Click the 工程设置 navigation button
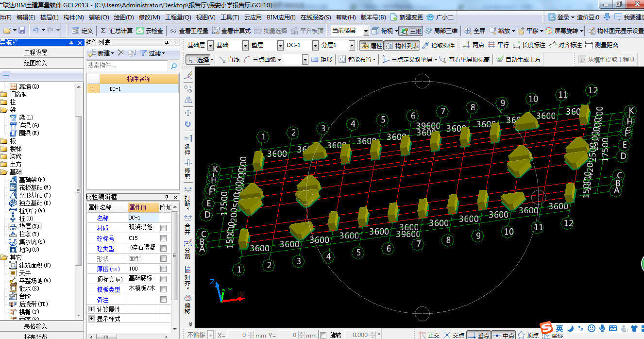The height and width of the screenshot is (339, 644). point(35,52)
